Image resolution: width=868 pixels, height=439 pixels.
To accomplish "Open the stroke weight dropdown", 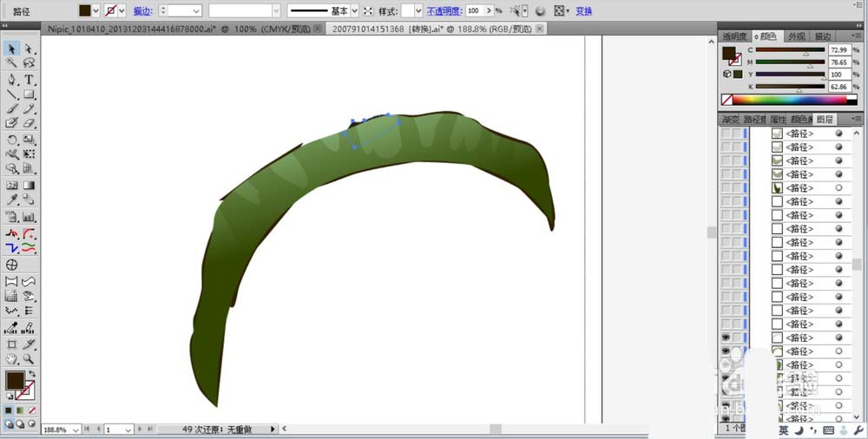I will [x=196, y=10].
